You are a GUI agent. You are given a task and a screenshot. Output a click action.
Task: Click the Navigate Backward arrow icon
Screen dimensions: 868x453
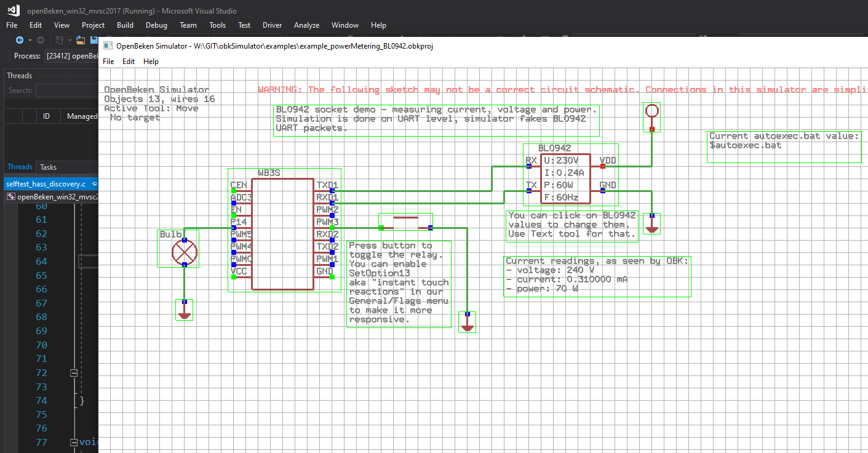point(19,40)
